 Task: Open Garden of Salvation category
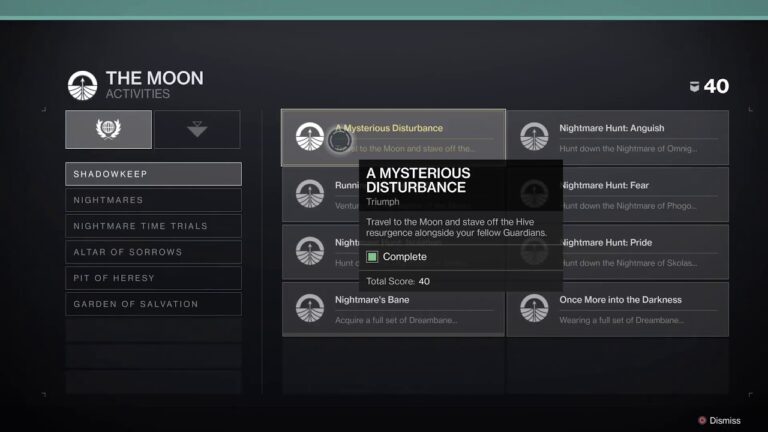[x=153, y=304]
